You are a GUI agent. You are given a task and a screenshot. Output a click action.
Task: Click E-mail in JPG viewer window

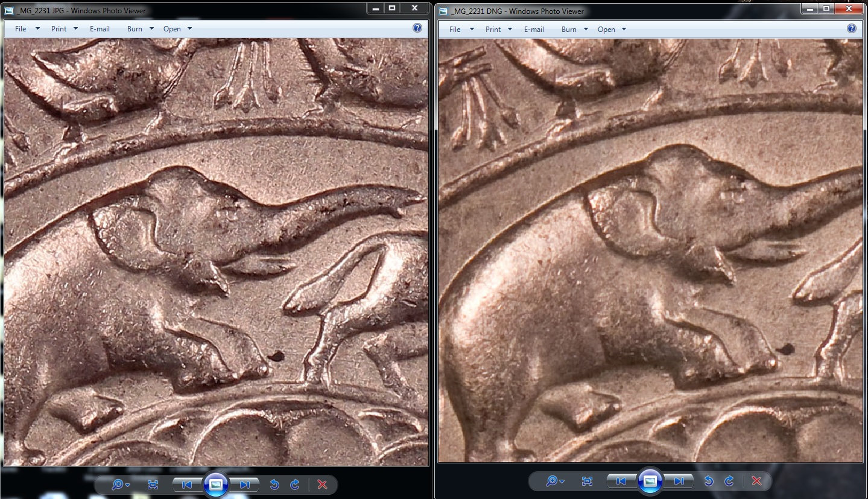pos(100,29)
